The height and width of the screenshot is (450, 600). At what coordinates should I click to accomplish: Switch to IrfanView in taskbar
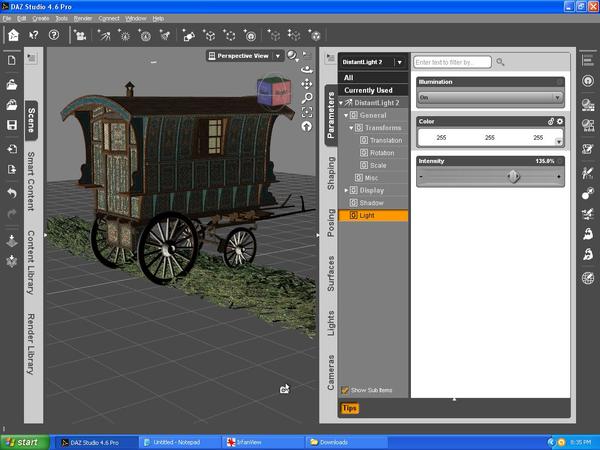click(x=264, y=442)
